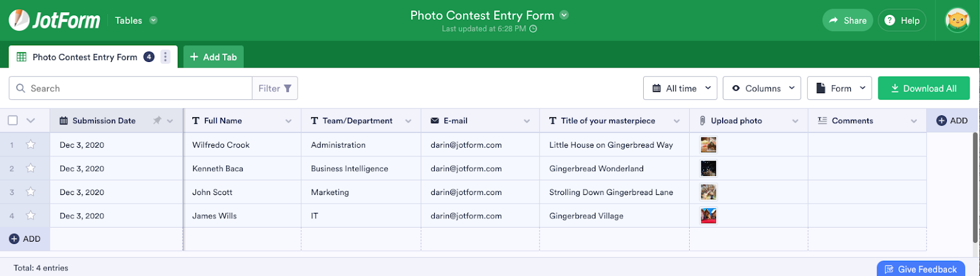
Task: Open the user avatar profile menu
Action: (957, 20)
